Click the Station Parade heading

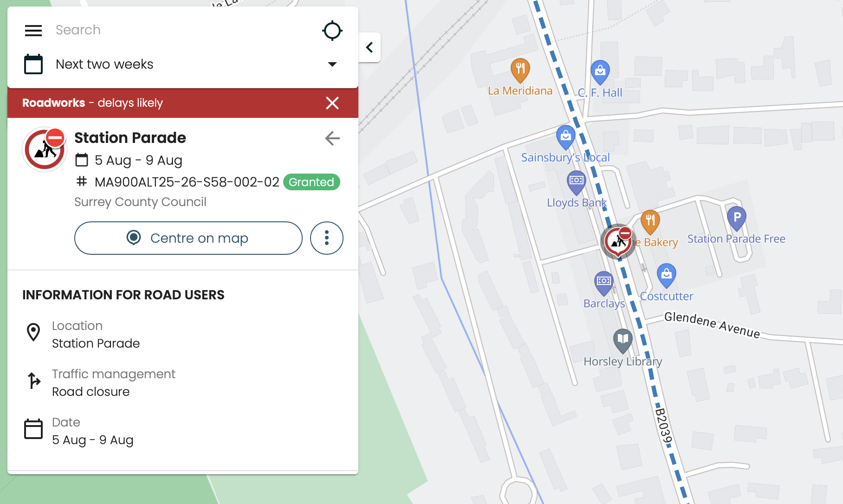[130, 138]
